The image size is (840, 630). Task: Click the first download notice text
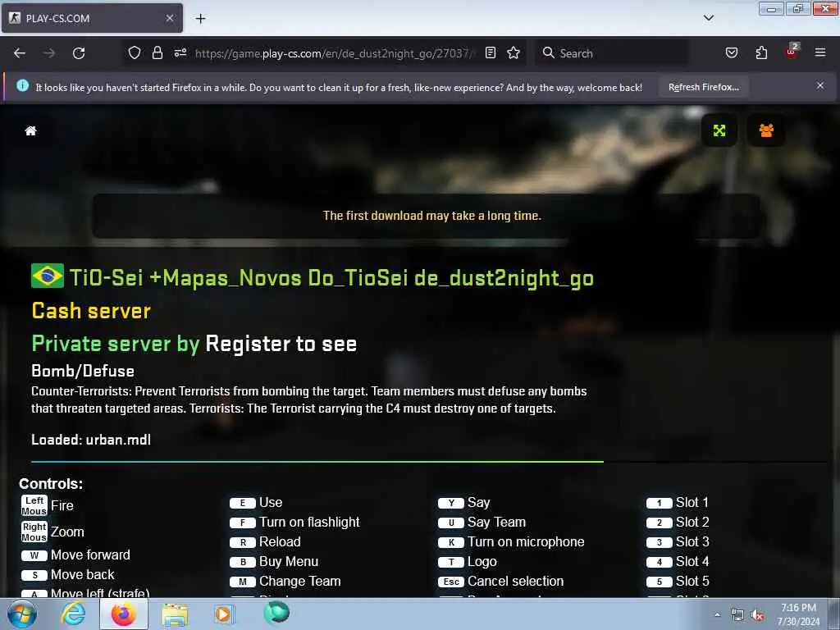pyautogui.click(x=431, y=216)
